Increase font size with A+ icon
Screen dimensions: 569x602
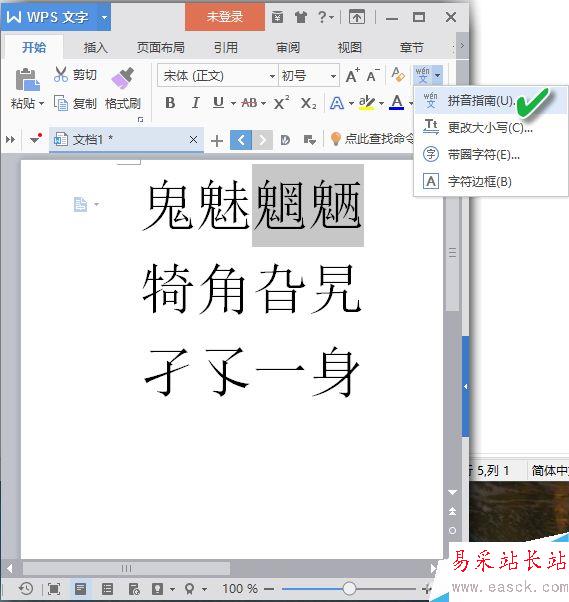point(352,75)
